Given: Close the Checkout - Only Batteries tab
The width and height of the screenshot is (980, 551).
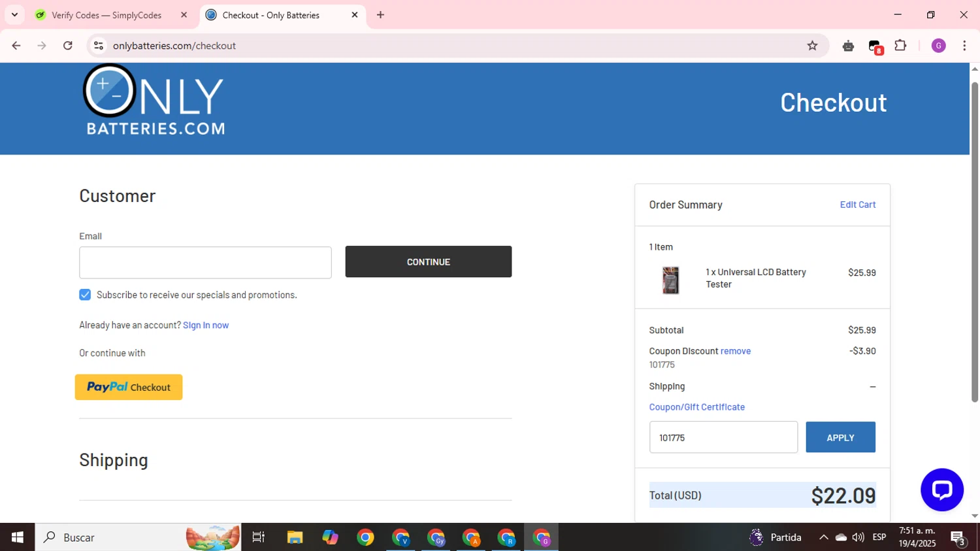Looking at the screenshot, I should coord(355,15).
